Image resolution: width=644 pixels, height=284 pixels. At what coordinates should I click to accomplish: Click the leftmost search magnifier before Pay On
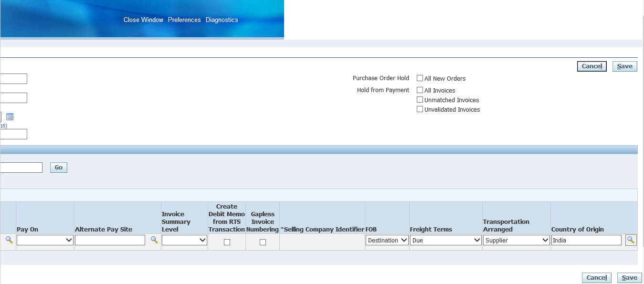pos(9,240)
